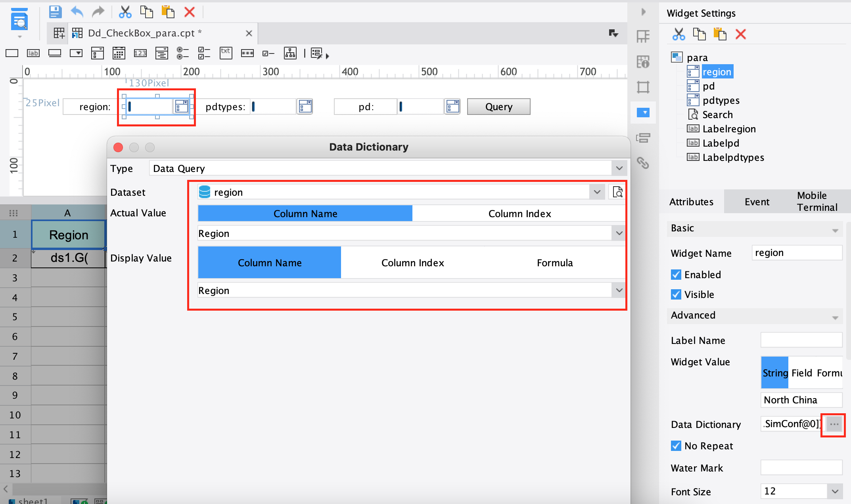Select the Tree widget tool
The image size is (851, 504).
(x=290, y=53)
